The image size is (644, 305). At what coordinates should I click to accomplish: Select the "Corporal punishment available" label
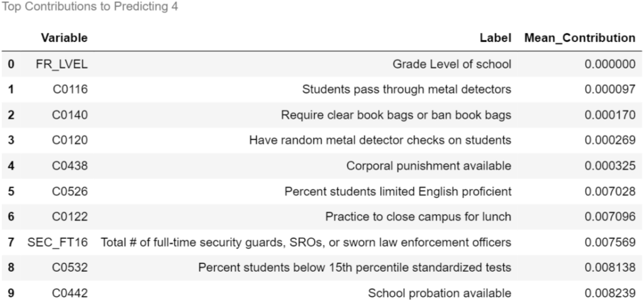pos(428,166)
